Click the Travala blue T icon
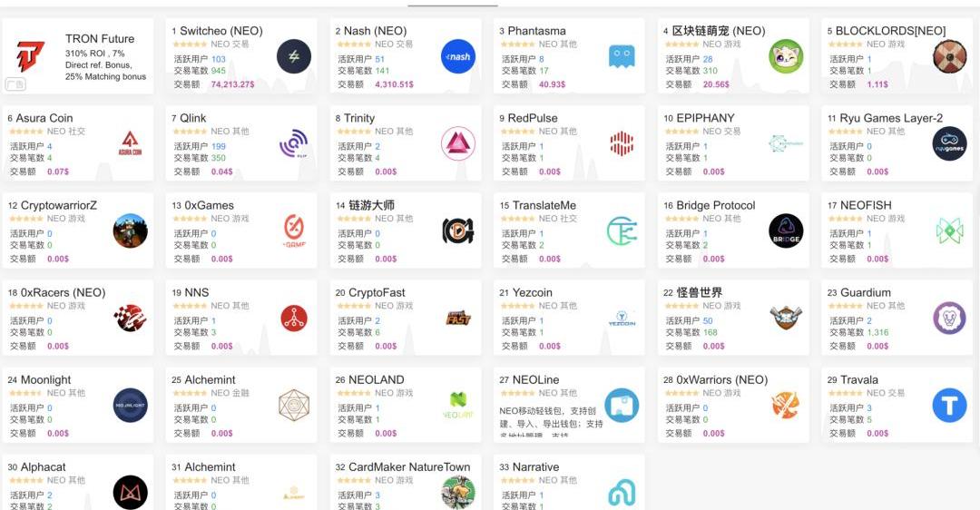This screenshot has height=510, width=980. pos(949,405)
